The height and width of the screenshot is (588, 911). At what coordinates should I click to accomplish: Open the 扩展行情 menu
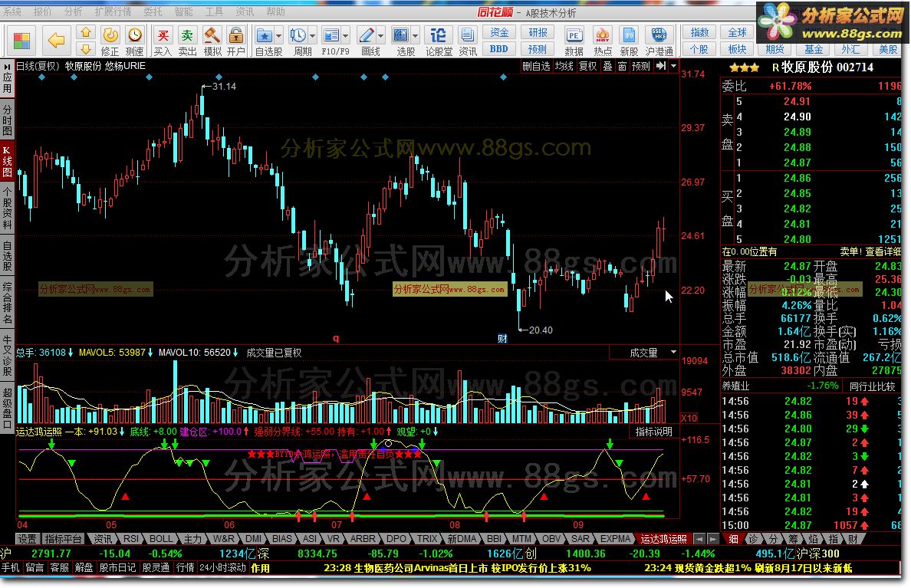(x=113, y=11)
